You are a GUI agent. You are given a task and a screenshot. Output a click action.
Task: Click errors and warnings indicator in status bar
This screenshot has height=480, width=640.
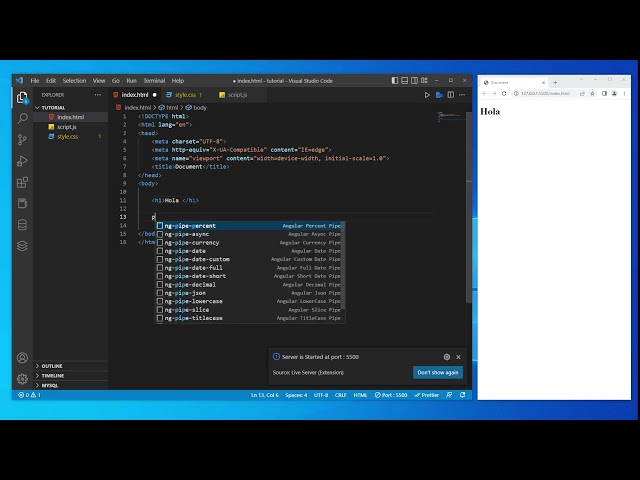pyautogui.click(x=29, y=395)
